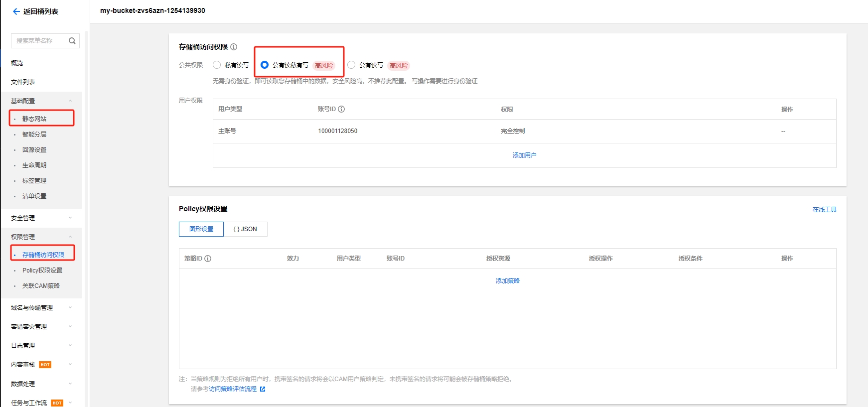Expand the 数据处理 section
Viewport: 868px width, 407px height.
(x=70, y=384)
